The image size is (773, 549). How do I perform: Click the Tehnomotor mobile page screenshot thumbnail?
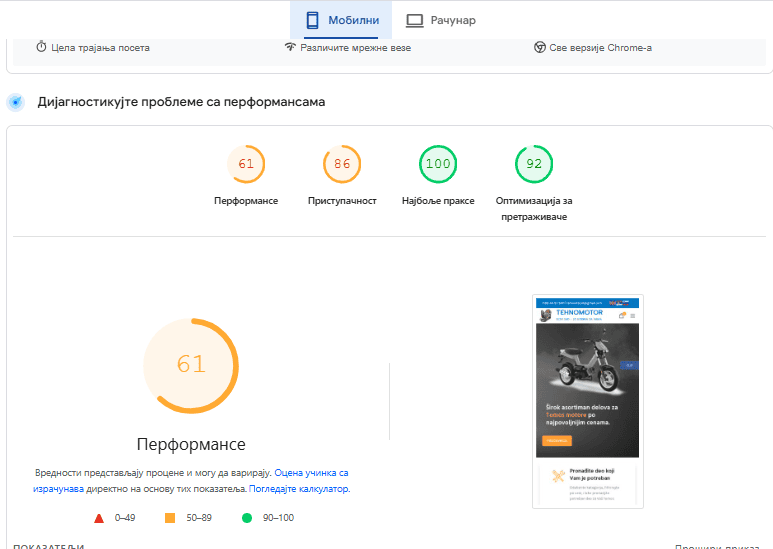(587, 401)
